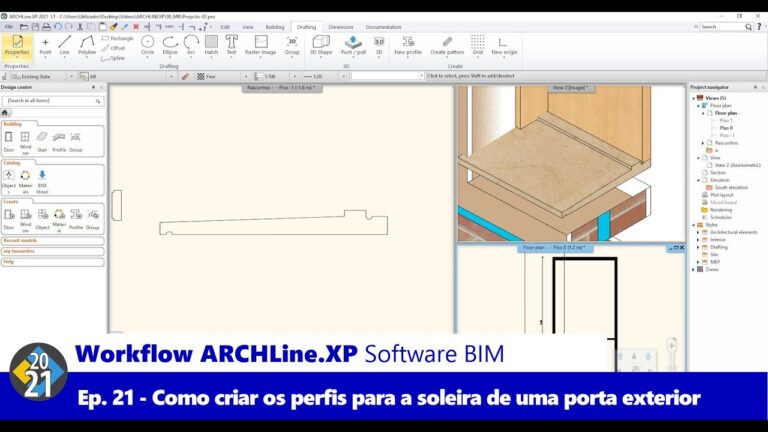The height and width of the screenshot is (432, 768).
Task: Expand the Zones node
Action: 694,269
